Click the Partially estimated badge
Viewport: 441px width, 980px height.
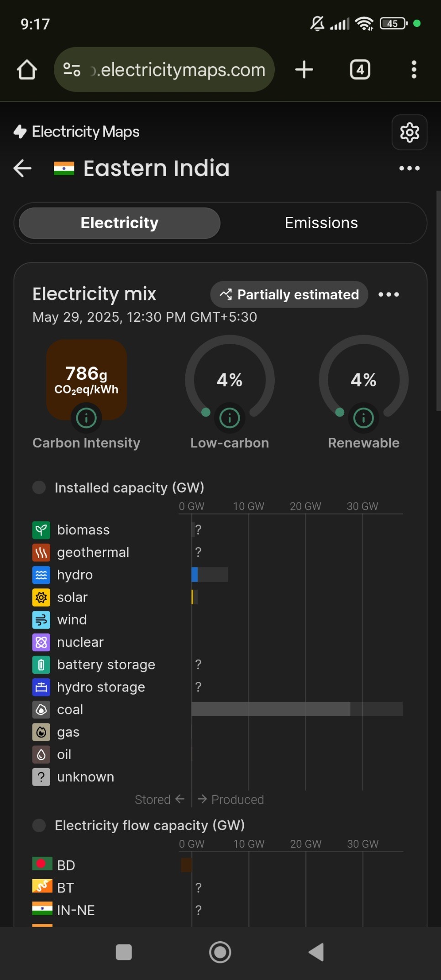(x=289, y=294)
